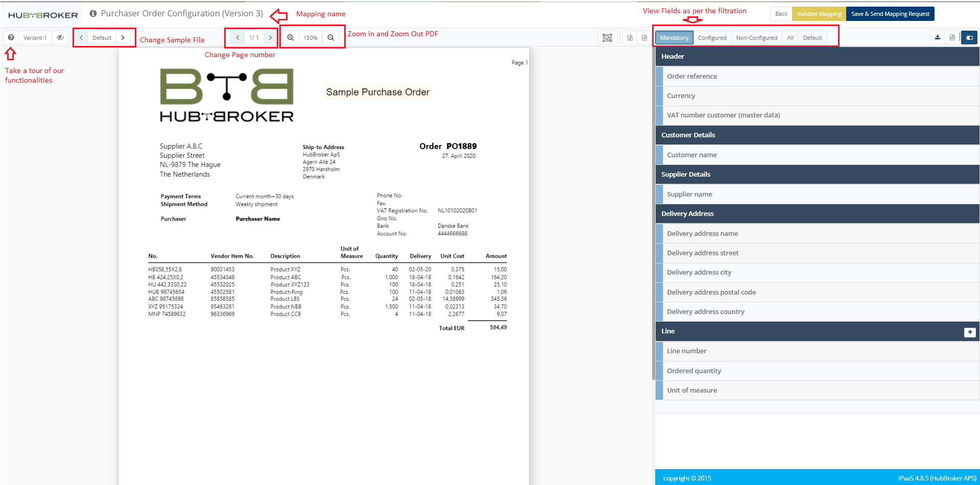
Task: Click order number PO1889 in PDF
Action: tap(461, 146)
